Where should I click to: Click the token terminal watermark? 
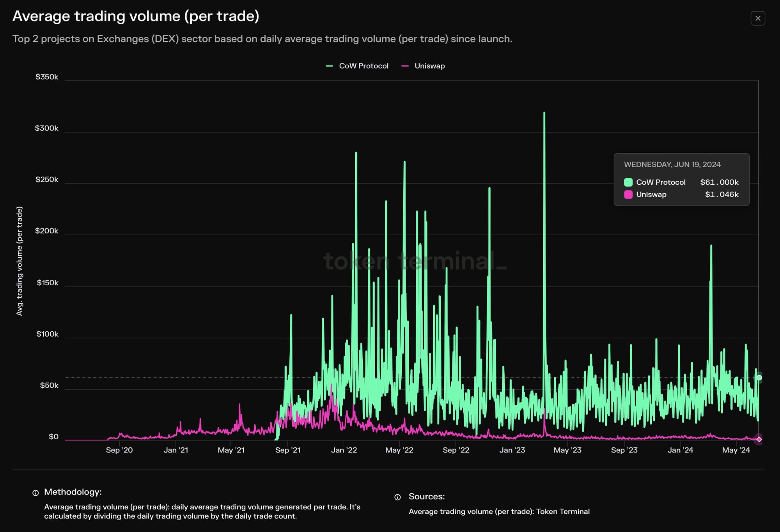click(415, 261)
